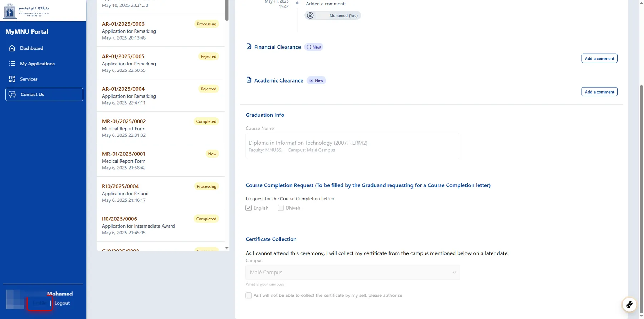Tick the Dhivehi completion letter checkbox

[x=281, y=208]
